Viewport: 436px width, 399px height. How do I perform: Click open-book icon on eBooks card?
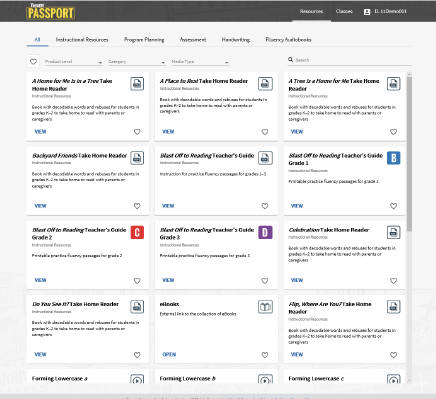pyautogui.click(x=265, y=307)
